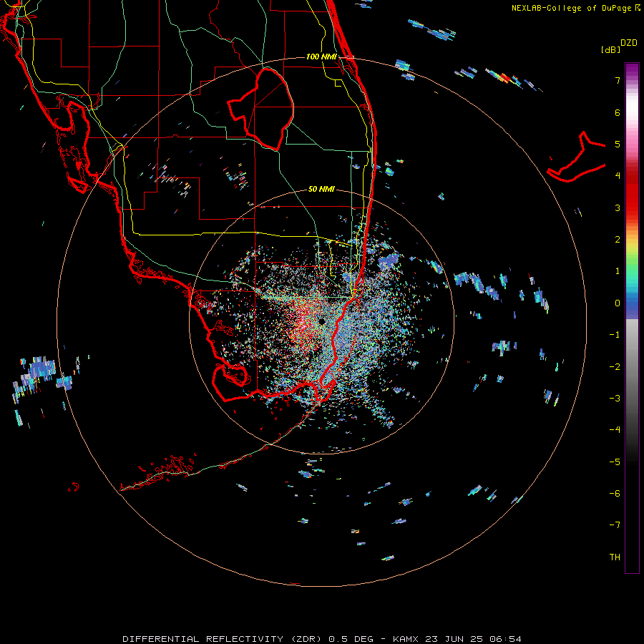The image size is (644, 644).
Task: Click the KAMX station ID in the caption
Action: (406, 639)
